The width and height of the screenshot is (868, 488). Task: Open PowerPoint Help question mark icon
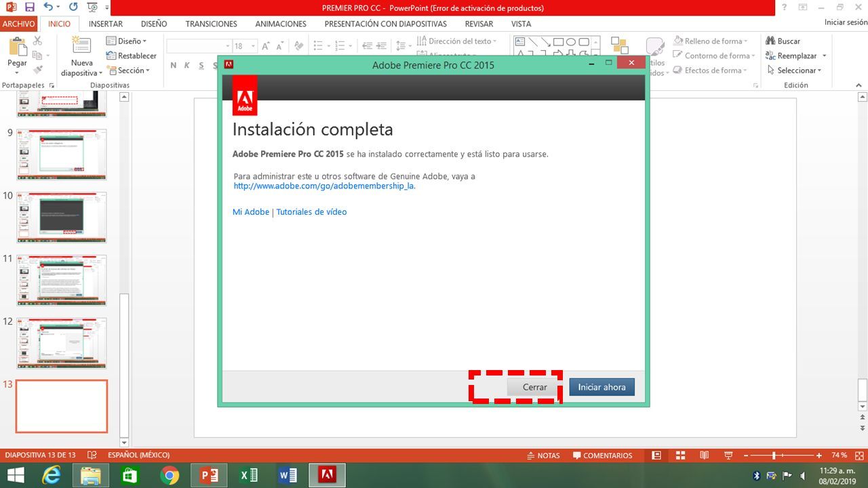(784, 7)
